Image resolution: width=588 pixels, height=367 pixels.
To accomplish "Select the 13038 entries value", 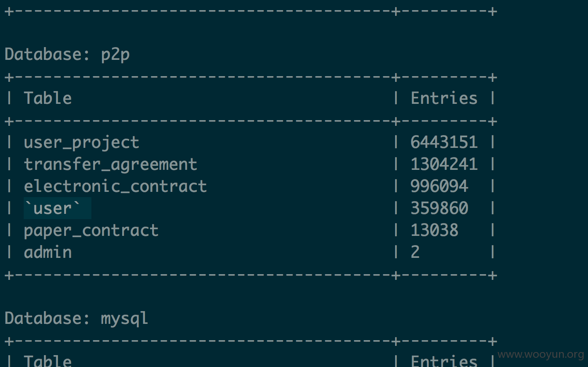I will click(434, 230).
